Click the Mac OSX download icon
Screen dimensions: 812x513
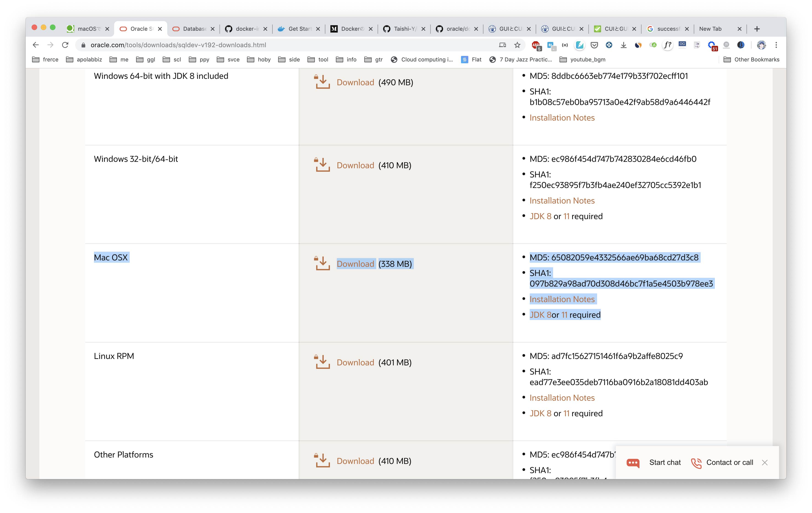[x=322, y=263]
